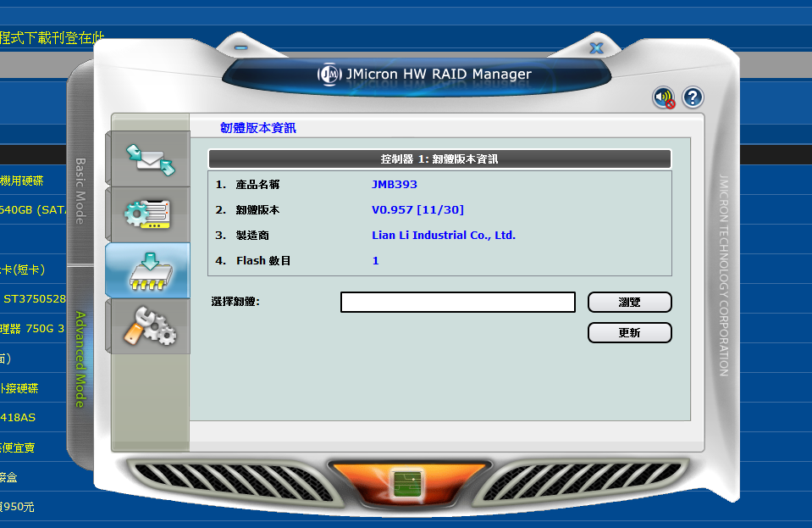Click the 更新 update button
812x528 pixels.
pos(630,333)
